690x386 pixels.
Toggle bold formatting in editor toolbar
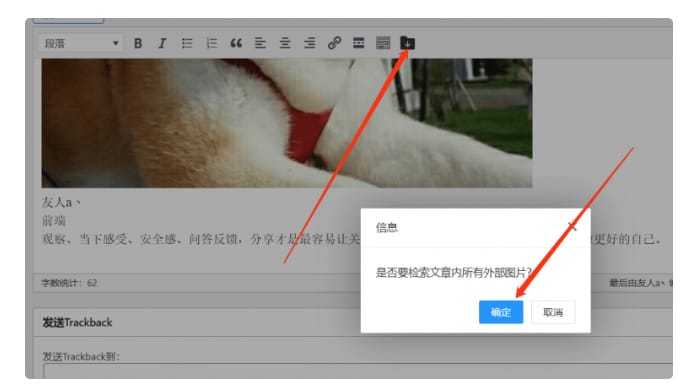(138, 43)
